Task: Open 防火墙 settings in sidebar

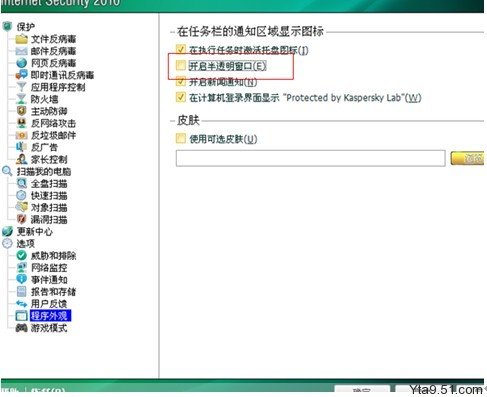Action: point(44,99)
